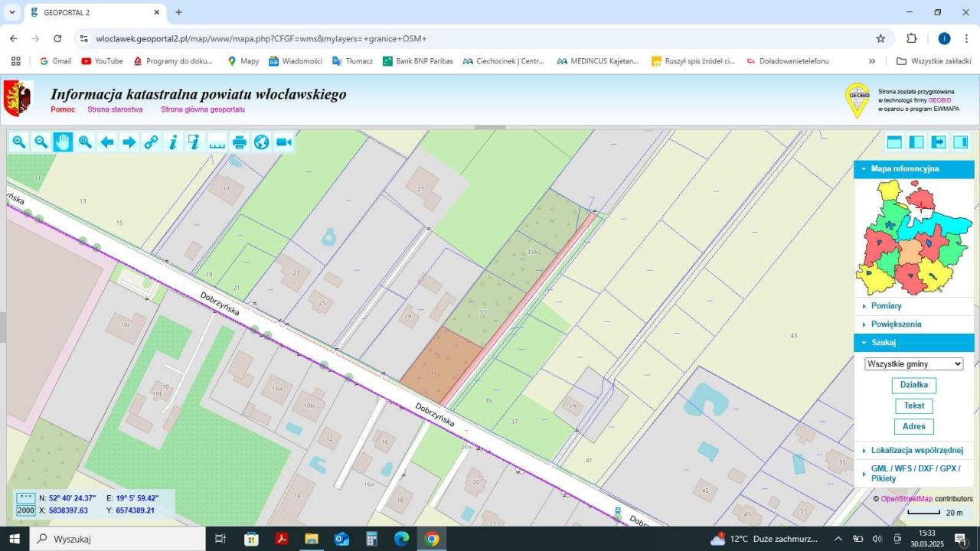Go to previous map view arrow
Screen dimensions: 980x551
(107, 142)
